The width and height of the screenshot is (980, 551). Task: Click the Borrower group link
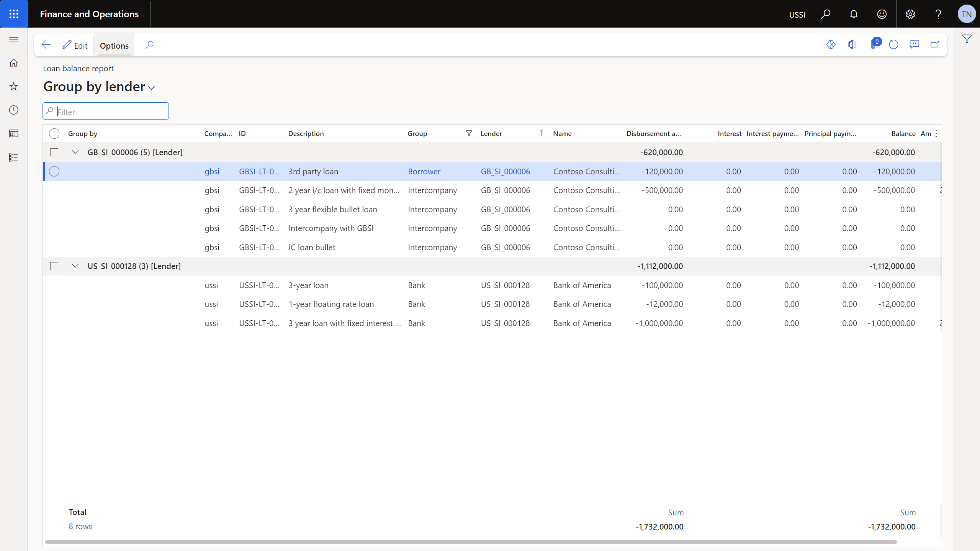pos(424,171)
